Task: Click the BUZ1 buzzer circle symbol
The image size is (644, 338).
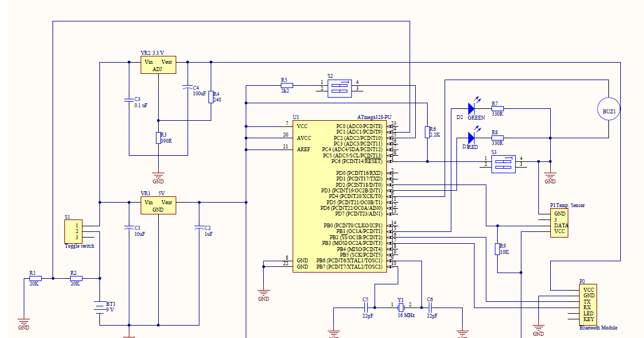Action: [608, 109]
